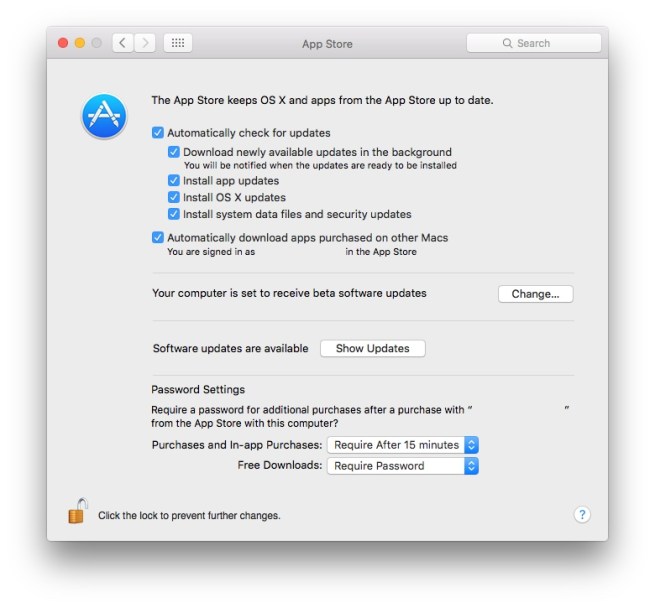Disable automatically download apps purchased on other Macs
The image size is (655, 608).
click(x=158, y=237)
